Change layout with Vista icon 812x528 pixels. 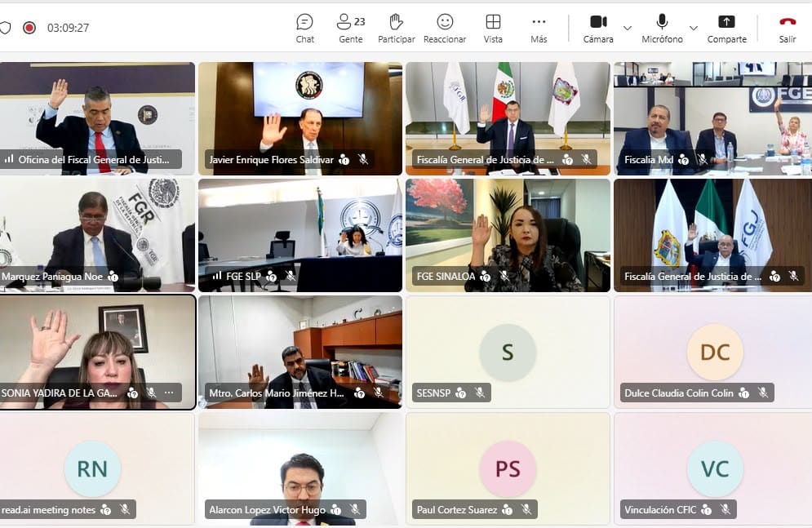[x=493, y=29]
